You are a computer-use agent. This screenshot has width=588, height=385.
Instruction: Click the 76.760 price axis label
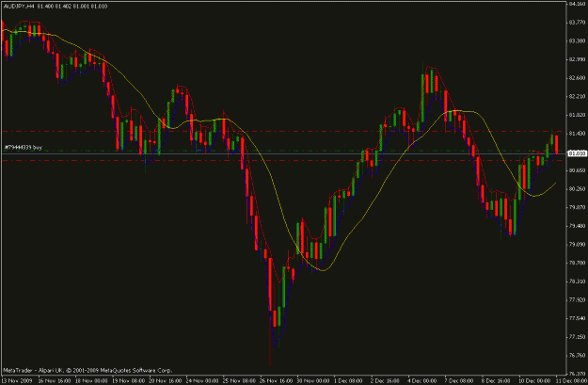tap(577, 355)
